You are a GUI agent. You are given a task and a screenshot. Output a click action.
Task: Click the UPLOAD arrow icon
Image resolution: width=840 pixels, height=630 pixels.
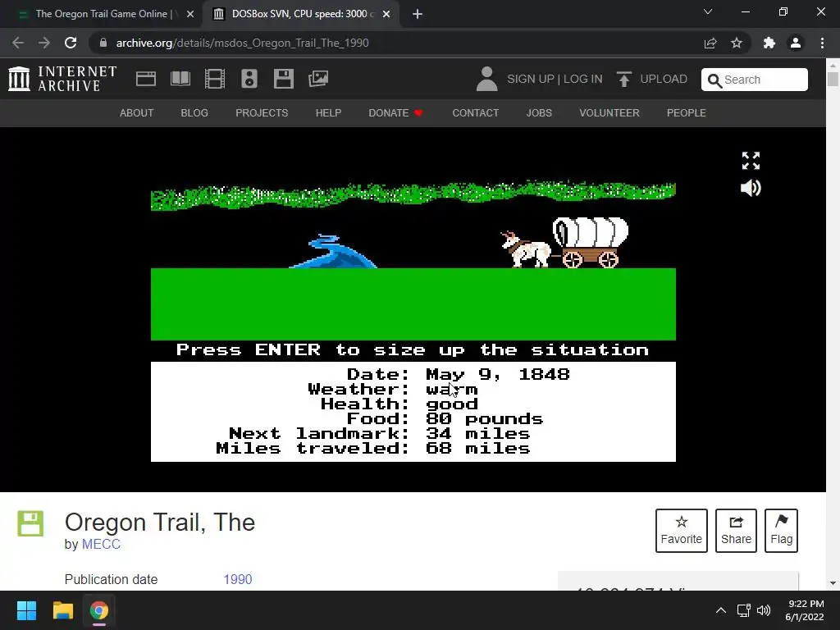point(623,80)
